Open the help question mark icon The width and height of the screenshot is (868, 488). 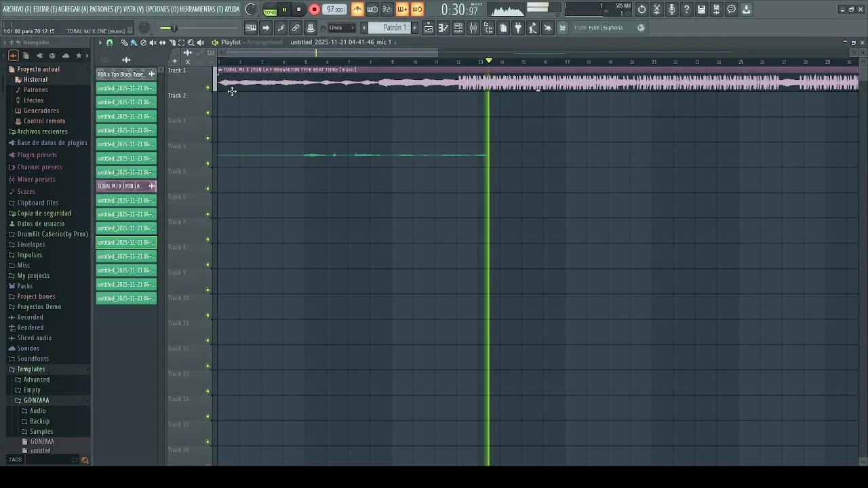coord(686,9)
